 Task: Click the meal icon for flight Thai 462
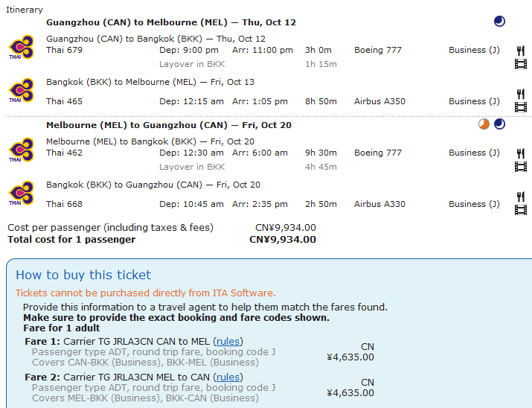tap(521, 153)
